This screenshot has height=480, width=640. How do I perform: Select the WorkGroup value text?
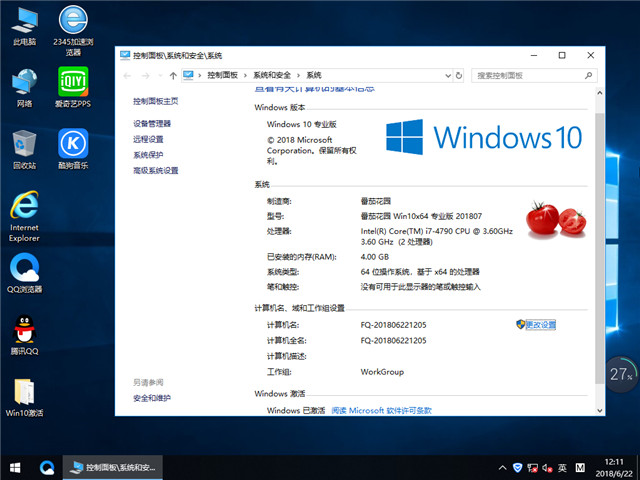tap(382, 372)
